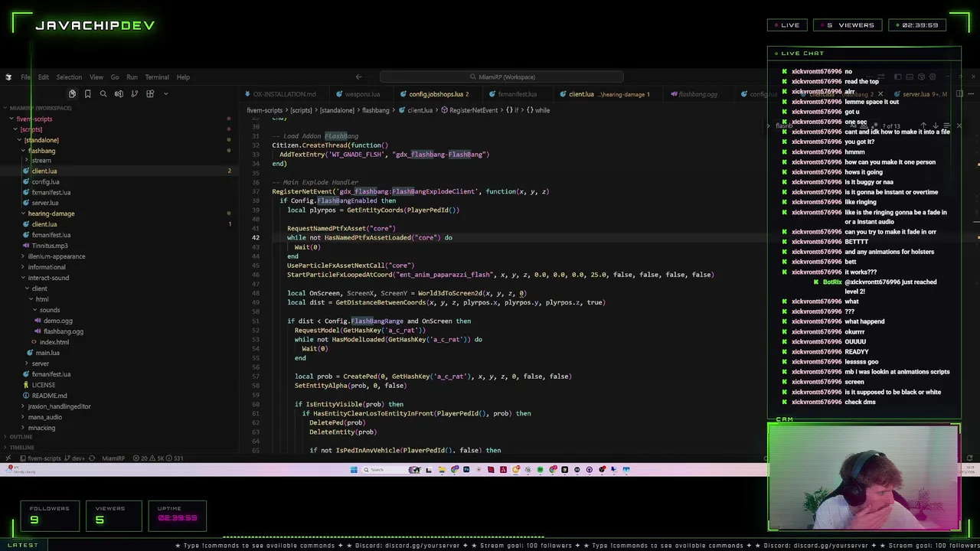This screenshot has width=980, height=551.
Task: Click the application logo icon left of File
Action: pyautogui.click(x=8, y=77)
